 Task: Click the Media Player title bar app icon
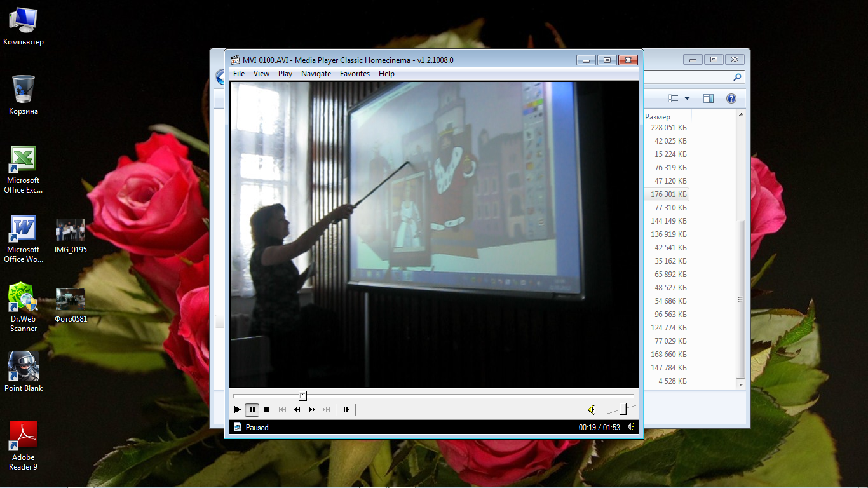point(235,60)
